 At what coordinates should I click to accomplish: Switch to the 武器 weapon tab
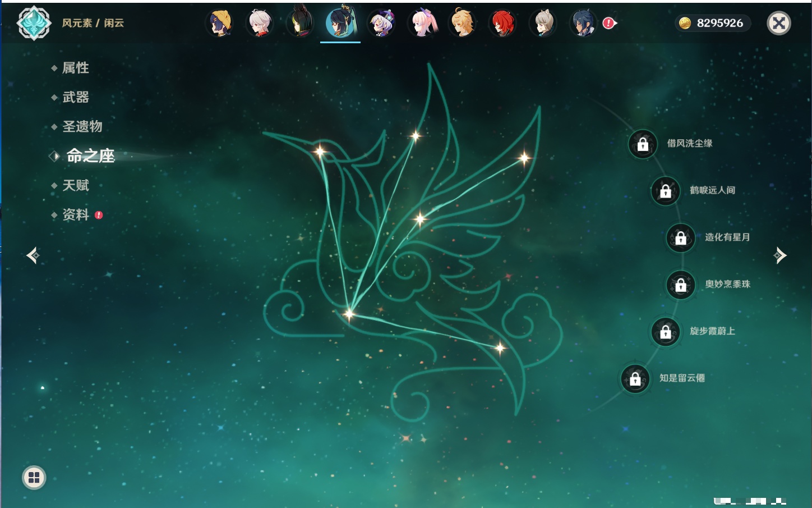point(75,97)
